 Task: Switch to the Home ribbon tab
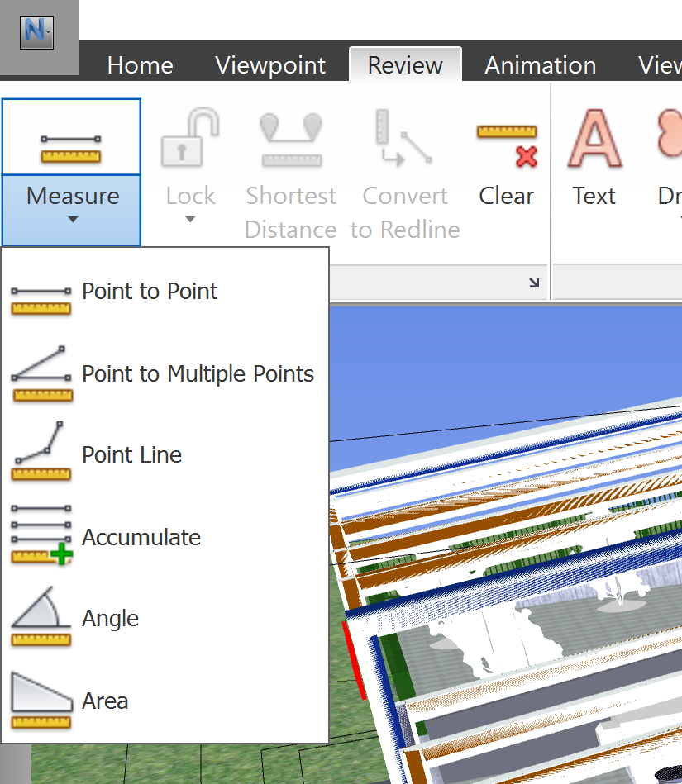click(139, 65)
